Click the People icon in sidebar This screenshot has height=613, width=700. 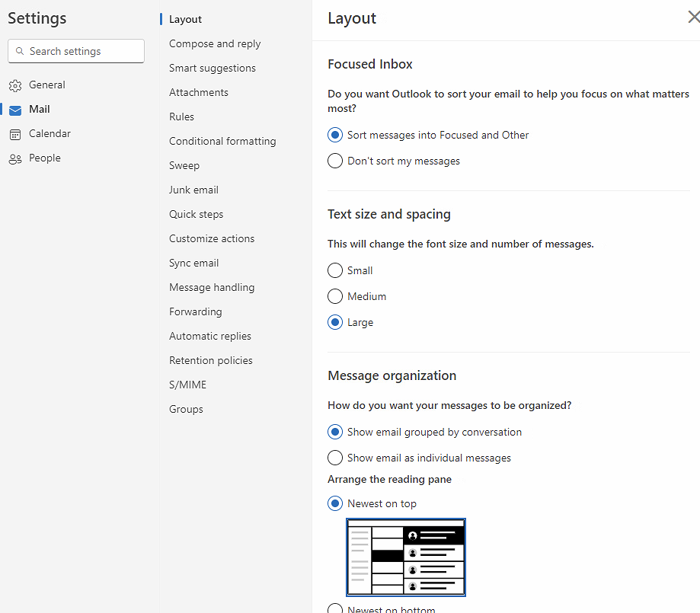point(15,158)
